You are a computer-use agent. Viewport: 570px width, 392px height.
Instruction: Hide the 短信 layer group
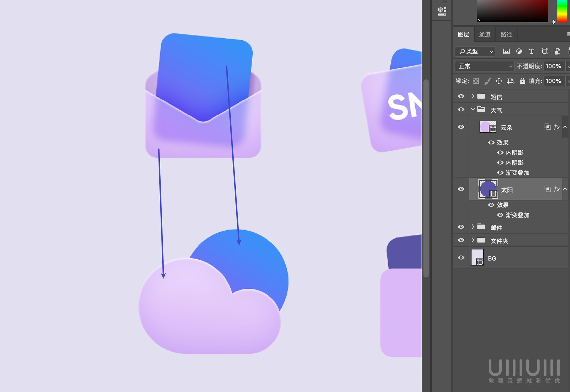click(461, 96)
